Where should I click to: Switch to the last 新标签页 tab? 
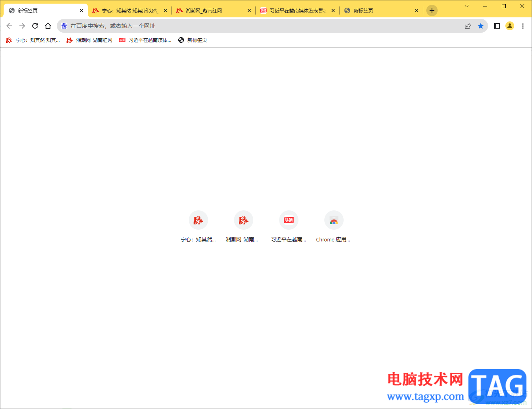(x=381, y=10)
